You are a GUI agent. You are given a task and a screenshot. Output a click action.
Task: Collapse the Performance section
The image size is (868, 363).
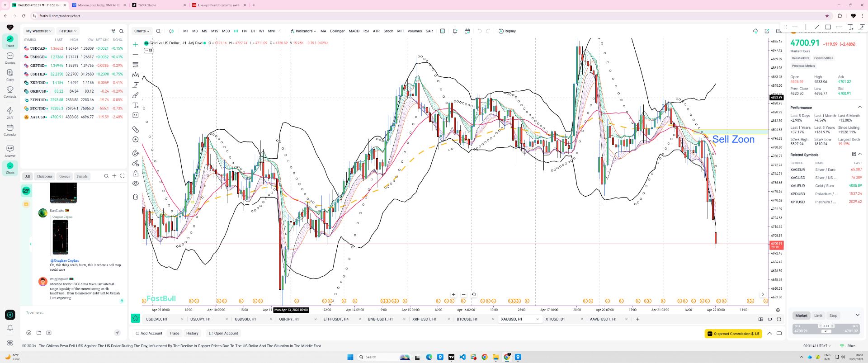tap(859, 108)
